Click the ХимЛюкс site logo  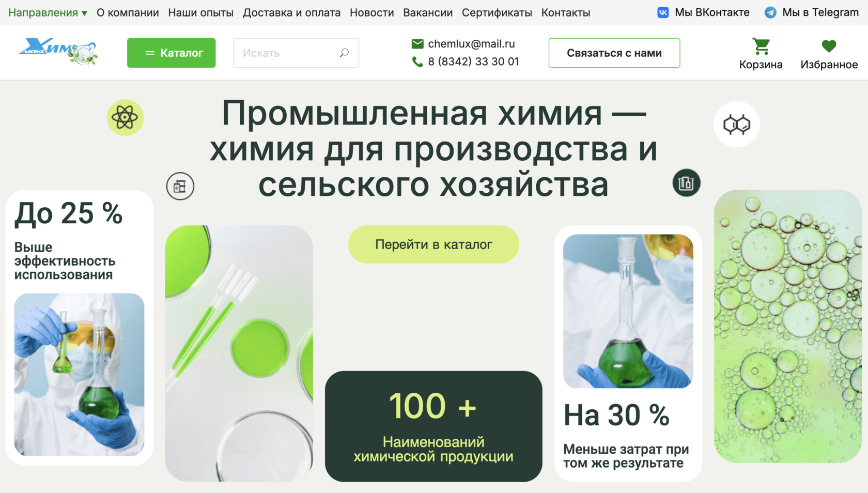coord(58,52)
